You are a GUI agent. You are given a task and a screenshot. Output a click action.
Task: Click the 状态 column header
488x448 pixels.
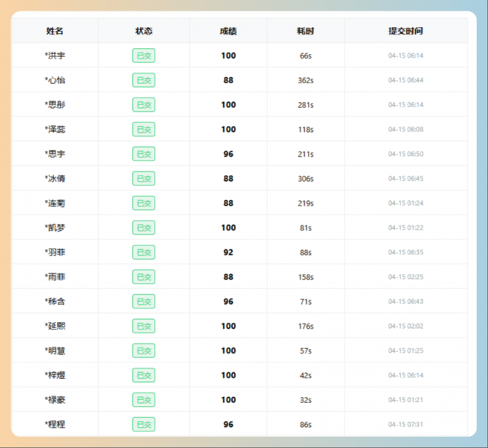click(x=143, y=31)
